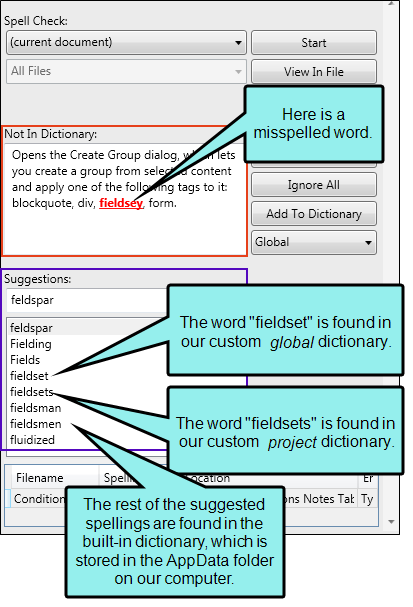Expand the All Files filter dropdown

126,71
